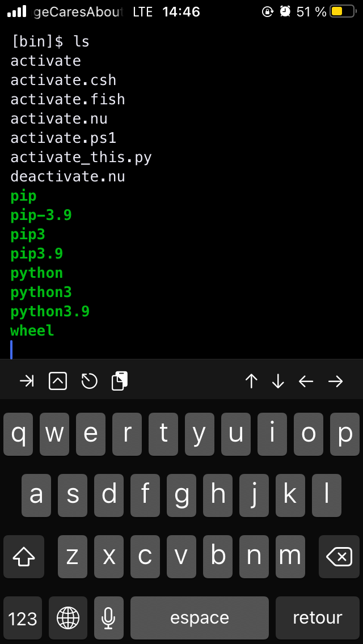
Task: Activate dictation with the microphone key
Action: point(109,617)
